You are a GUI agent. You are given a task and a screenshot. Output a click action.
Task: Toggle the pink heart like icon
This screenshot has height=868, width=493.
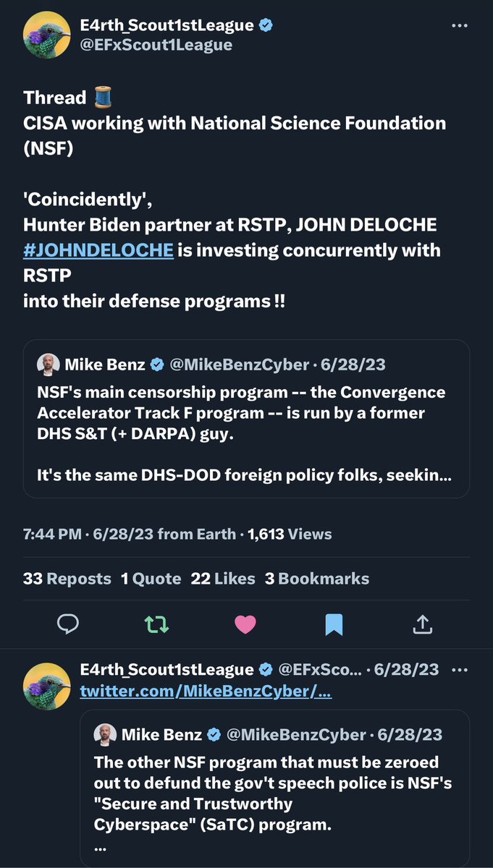[x=245, y=624]
